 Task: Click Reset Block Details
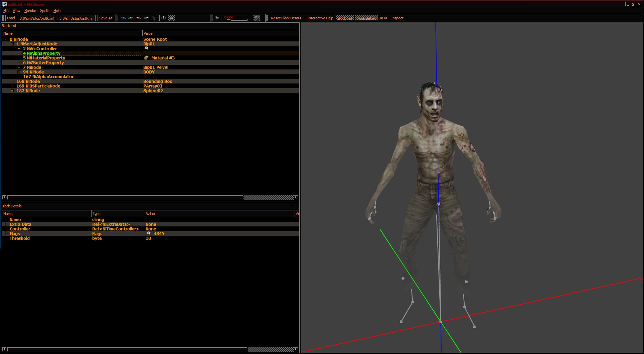pos(286,18)
